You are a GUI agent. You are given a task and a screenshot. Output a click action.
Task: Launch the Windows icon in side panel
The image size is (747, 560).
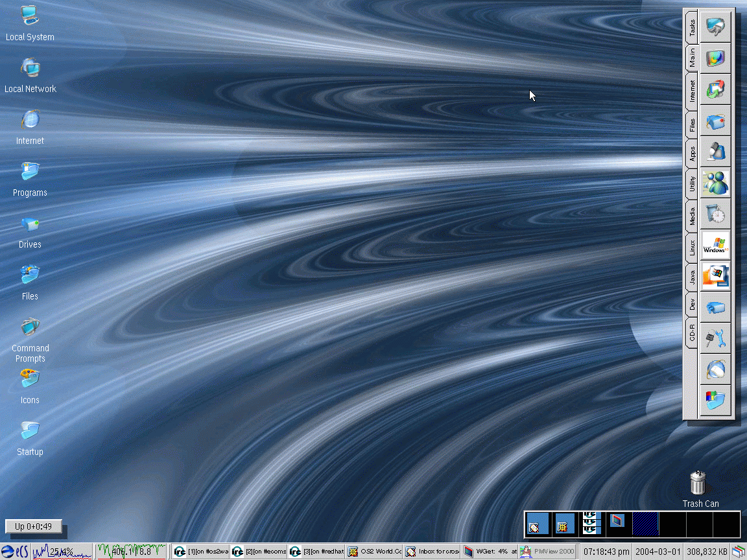coord(716,245)
